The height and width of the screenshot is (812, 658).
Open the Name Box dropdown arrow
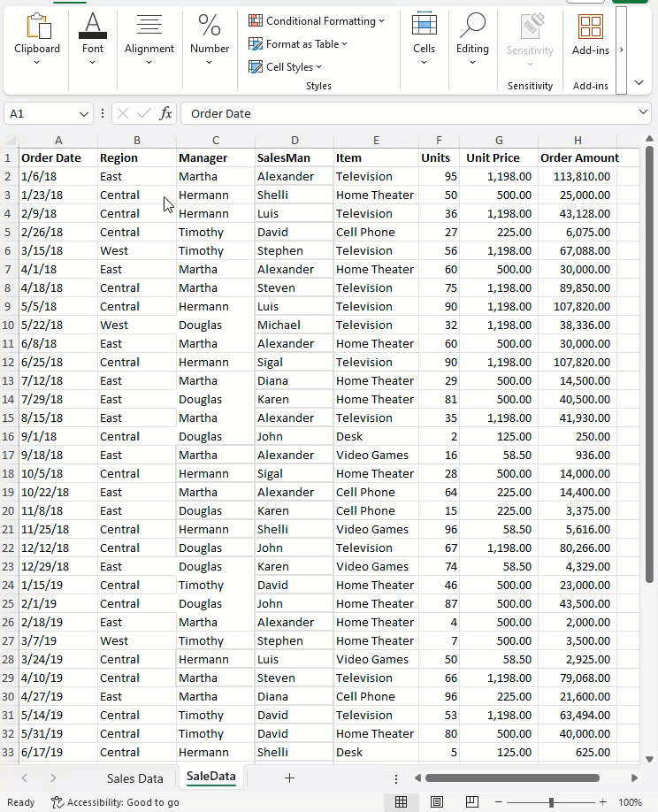pyautogui.click(x=83, y=114)
